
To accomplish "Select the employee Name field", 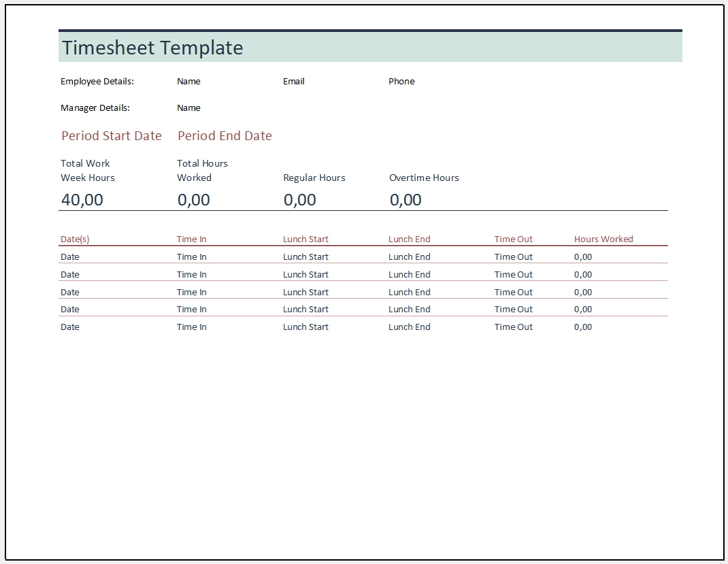I will 188,82.
